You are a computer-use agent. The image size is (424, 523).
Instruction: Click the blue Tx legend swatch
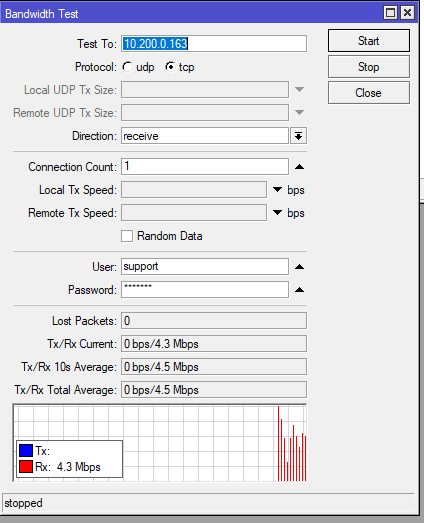click(26, 451)
